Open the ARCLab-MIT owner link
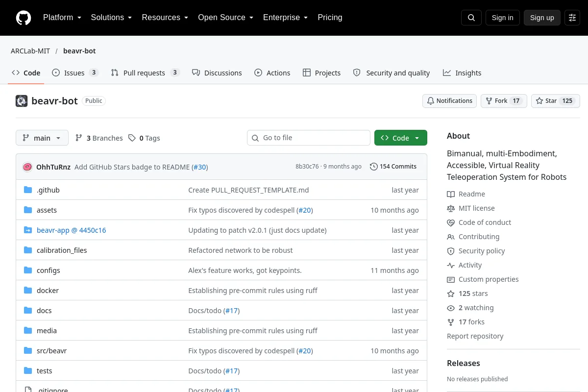Screen dimensions: 588x392 click(30, 51)
